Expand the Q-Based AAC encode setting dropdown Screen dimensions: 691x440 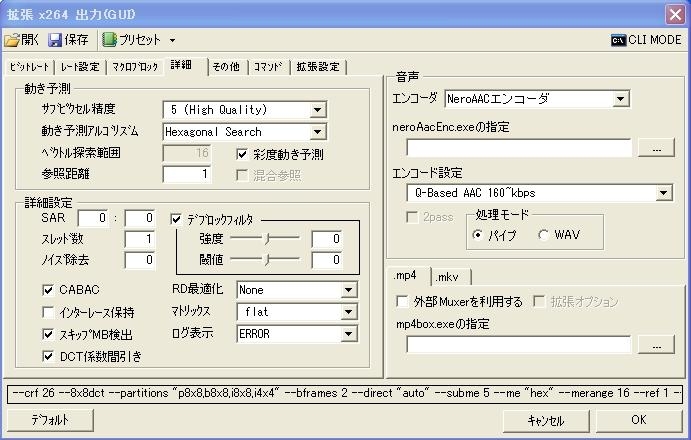663,193
